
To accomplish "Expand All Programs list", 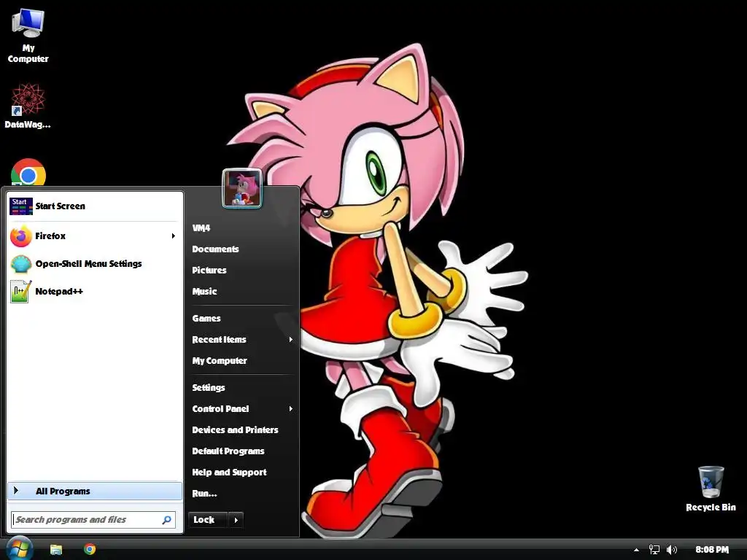I will tap(94, 491).
